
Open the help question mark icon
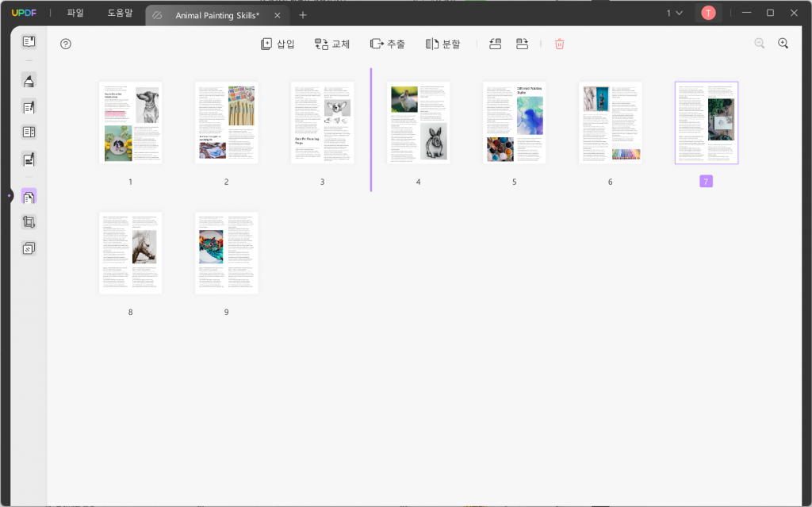click(65, 44)
